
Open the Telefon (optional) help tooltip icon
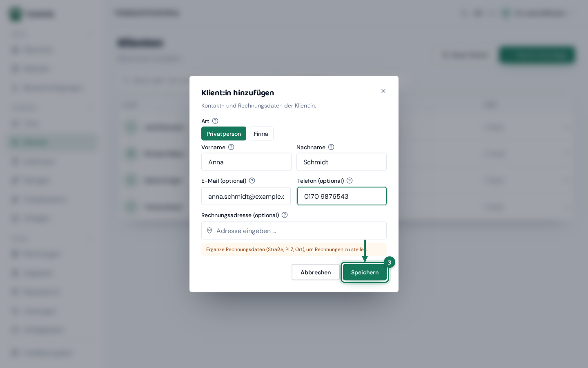pyautogui.click(x=350, y=181)
